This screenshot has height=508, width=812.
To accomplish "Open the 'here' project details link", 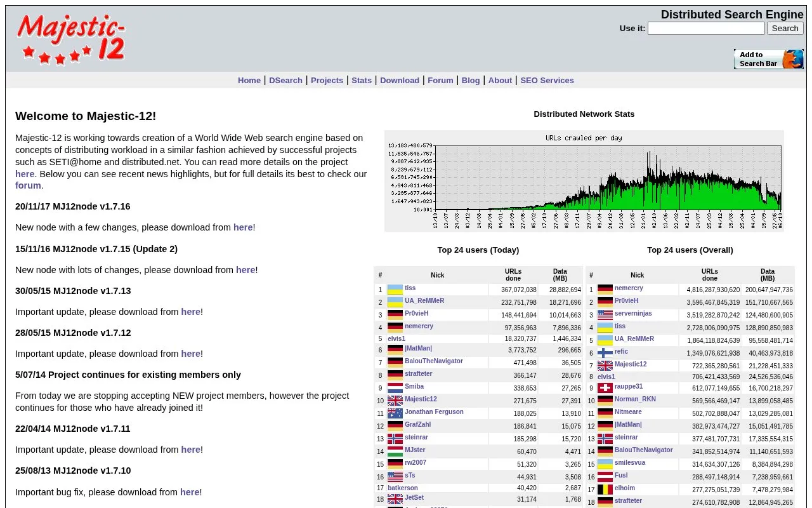I will (25, 174).
